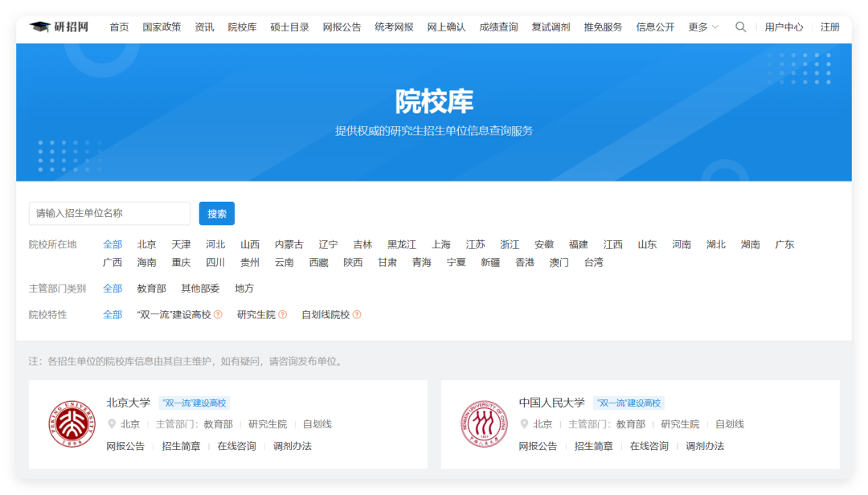Click the help icon beside 自划线院校 filter
This screenshot has width=868, height=495.
point(357,314)
